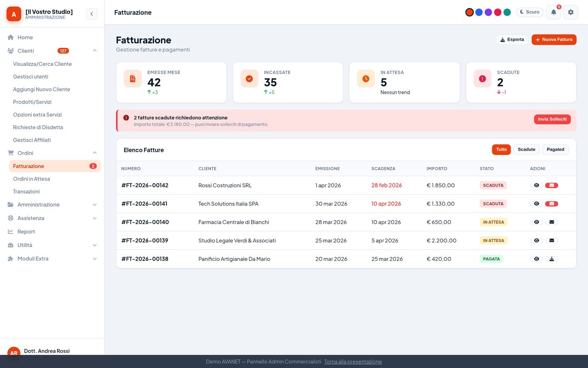Click the orange A studio logo

click(x=14, y=14)
